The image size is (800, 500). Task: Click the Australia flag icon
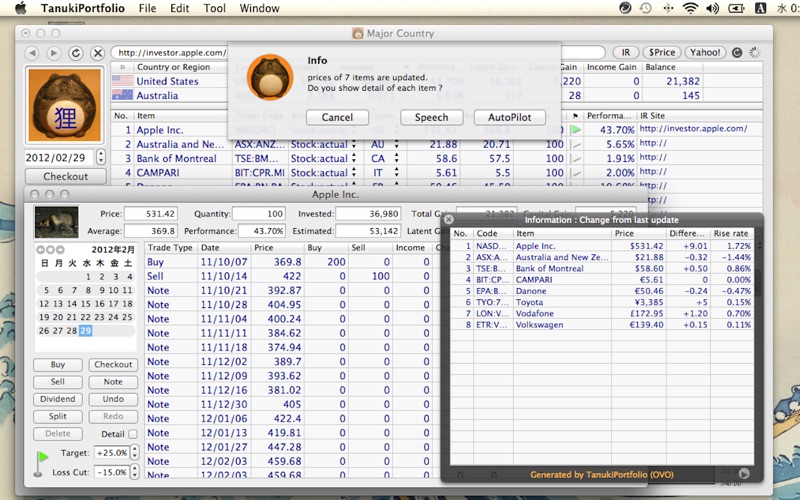122,95
